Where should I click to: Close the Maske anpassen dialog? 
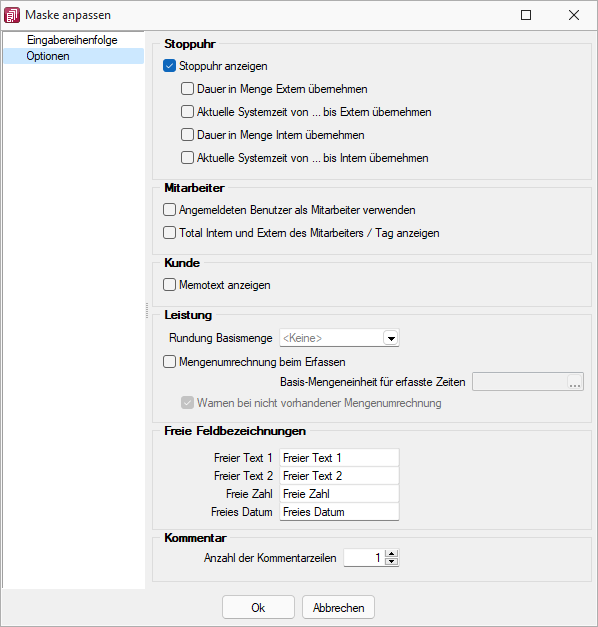click(574, 15)
